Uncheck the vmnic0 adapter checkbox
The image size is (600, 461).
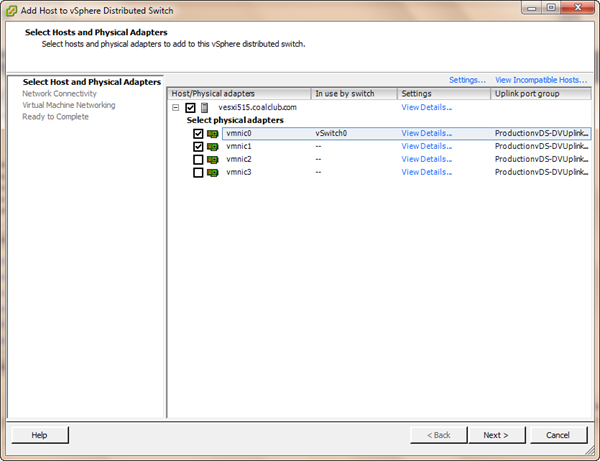(198, 134)
